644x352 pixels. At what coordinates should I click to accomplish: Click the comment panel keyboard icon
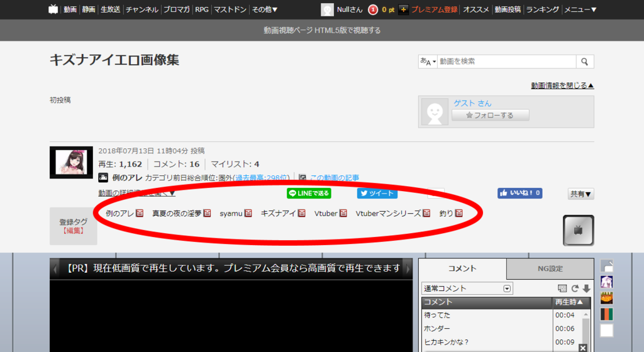coord(562,289)
